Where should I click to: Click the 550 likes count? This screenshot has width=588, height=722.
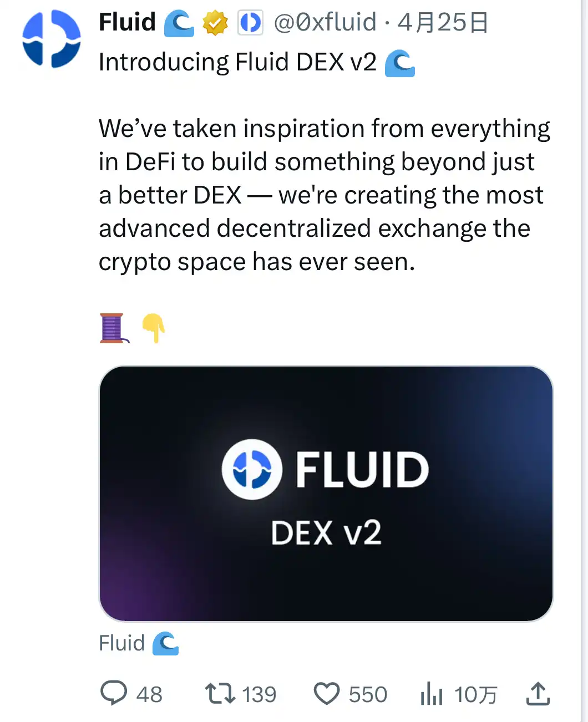tap(368, 694)
